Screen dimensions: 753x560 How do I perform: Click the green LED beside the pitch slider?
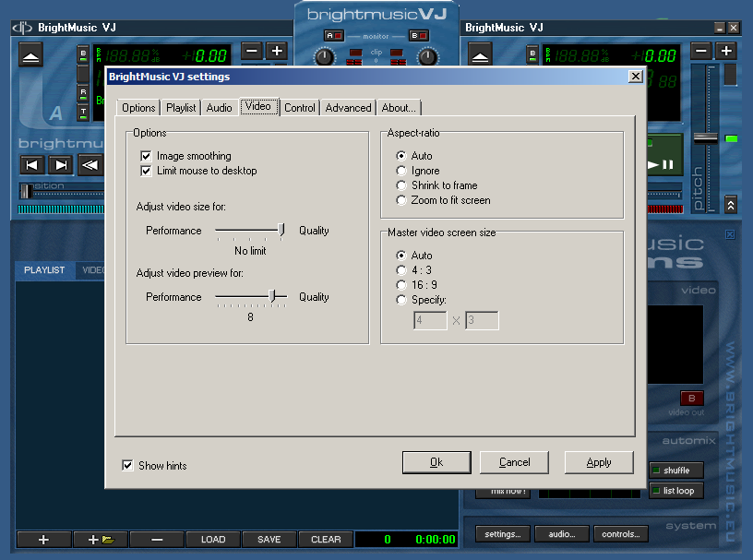(x=732, y=138)
